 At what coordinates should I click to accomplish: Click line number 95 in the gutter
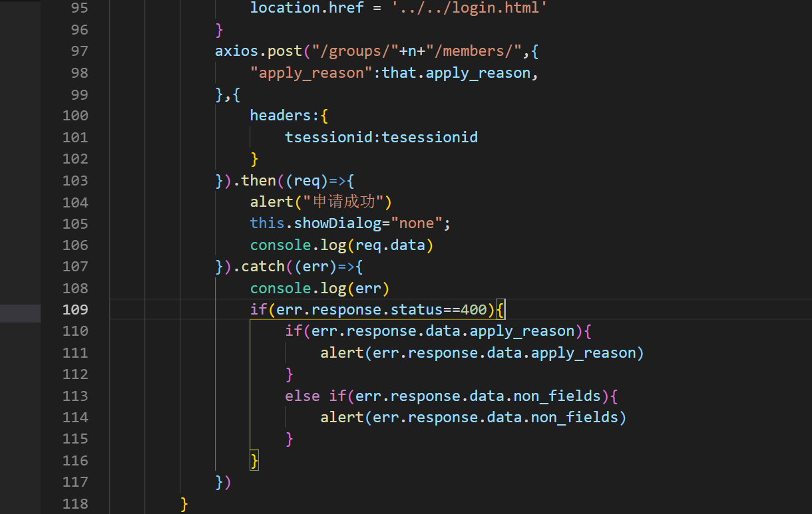point(79,8)
